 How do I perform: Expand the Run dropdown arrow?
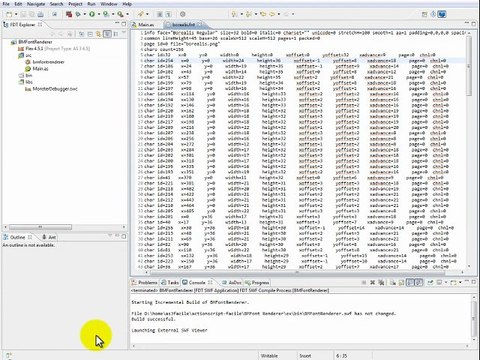pyautogui.click(x=99, y=14)
